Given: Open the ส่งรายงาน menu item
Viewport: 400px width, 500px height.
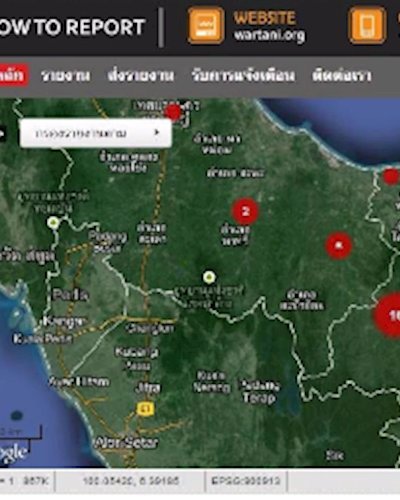Looking at the screenshot, I should (141, 76).
